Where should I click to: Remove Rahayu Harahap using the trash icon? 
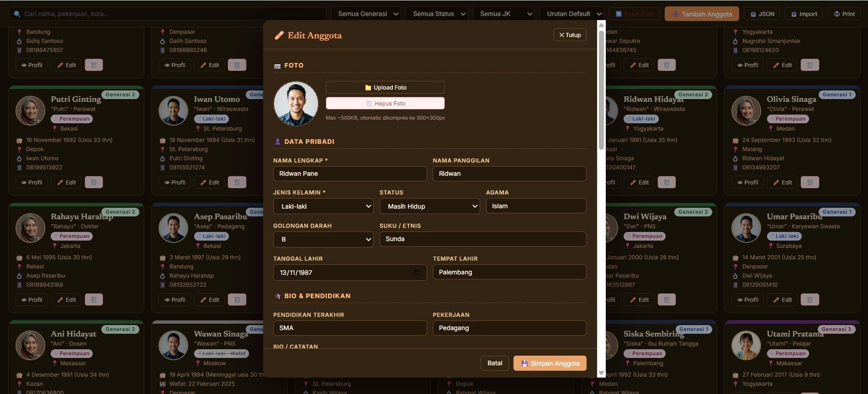pyautogui.click(x=94, y=299)
